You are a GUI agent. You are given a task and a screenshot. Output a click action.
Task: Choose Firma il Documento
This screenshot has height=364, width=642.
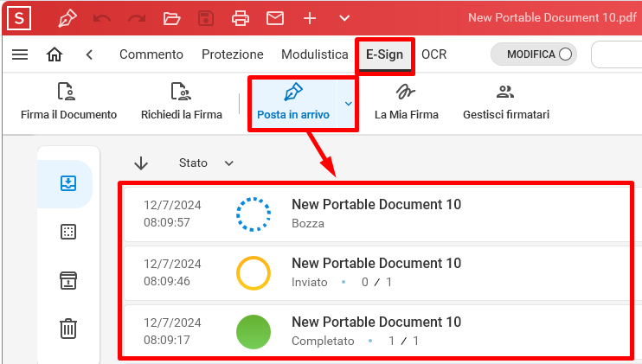(x=69, y=101)
